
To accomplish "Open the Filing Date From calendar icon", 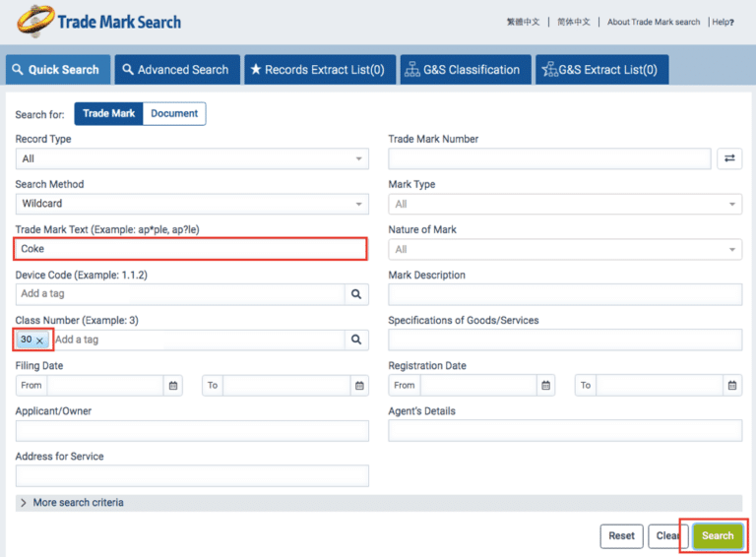I will (173, 385).
